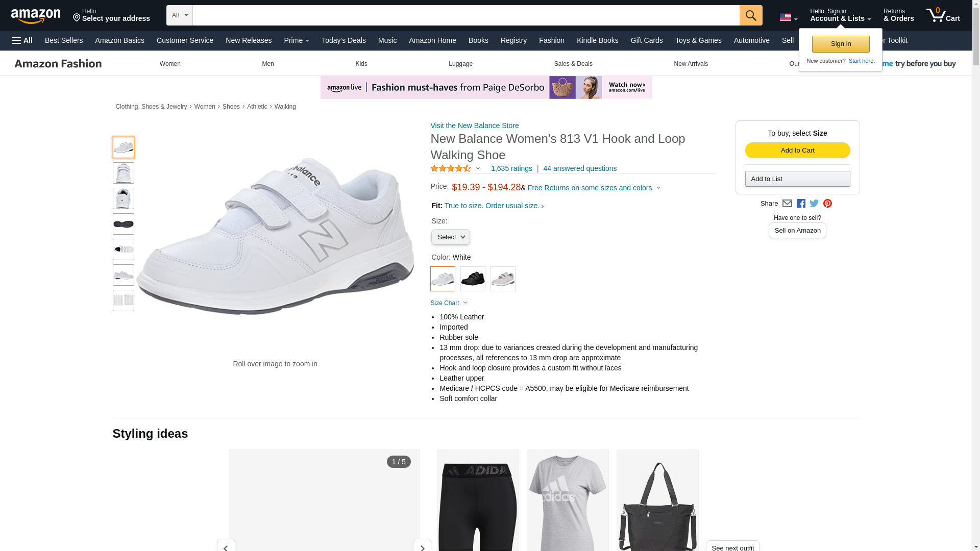Click the Add to Cart button
The image size is (980, 551).
point(797,150)
